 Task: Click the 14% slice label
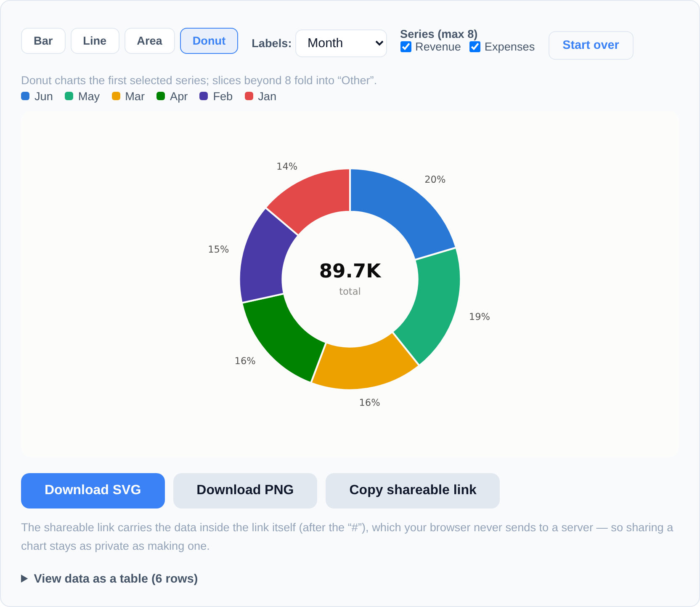[287, 166]
